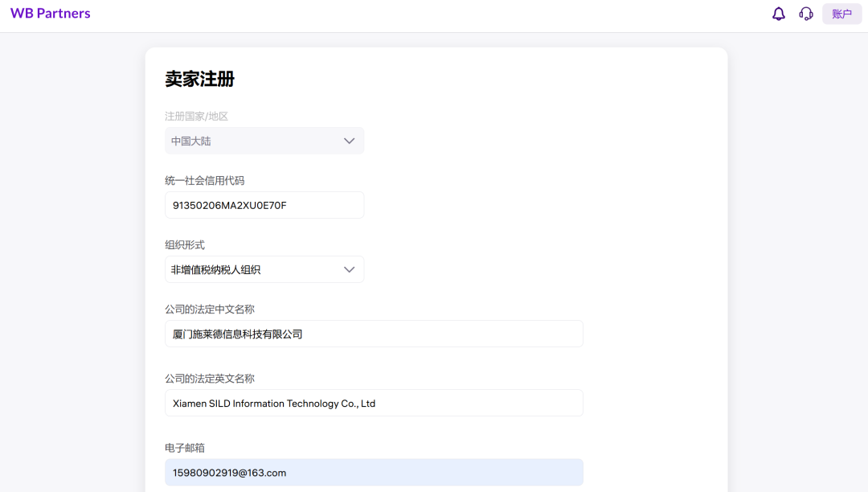Click the chevron on 非增值税纳税人组织 selector
The image size is (868, 492).
click(x=350, y=269)
